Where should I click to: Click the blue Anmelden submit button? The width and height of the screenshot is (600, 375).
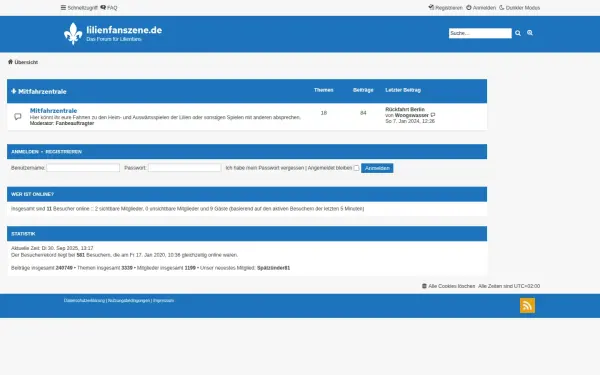377,168
